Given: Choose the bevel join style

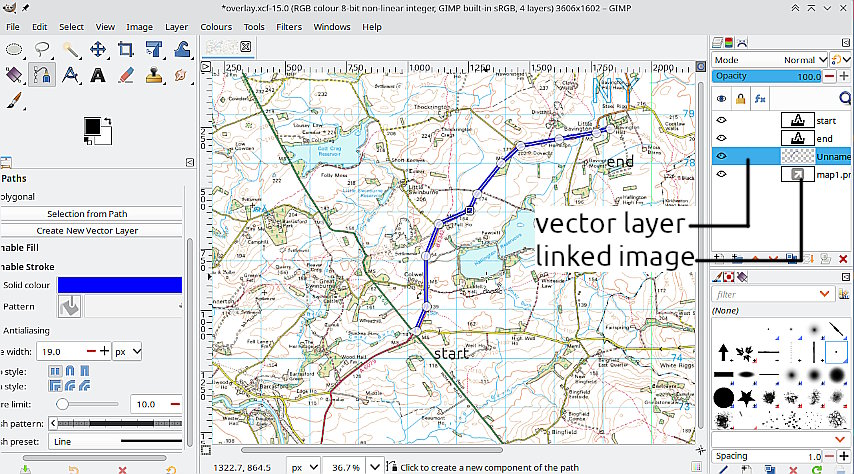Looking at the screenshot, I should click(84, 386).
